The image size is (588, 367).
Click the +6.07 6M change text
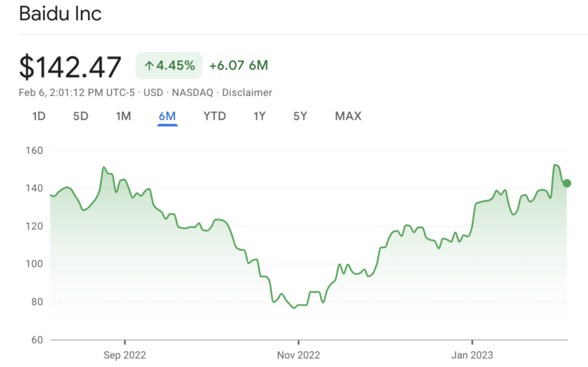coord(239,66)
